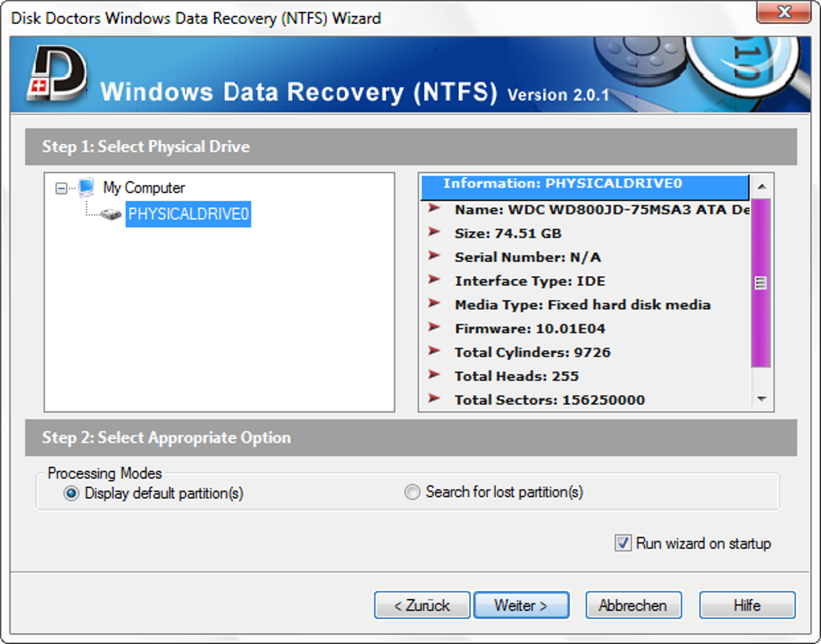Click the red arrow beside Interface Type
This screenshot has width=821, height=644.
(x=435, y=280)
